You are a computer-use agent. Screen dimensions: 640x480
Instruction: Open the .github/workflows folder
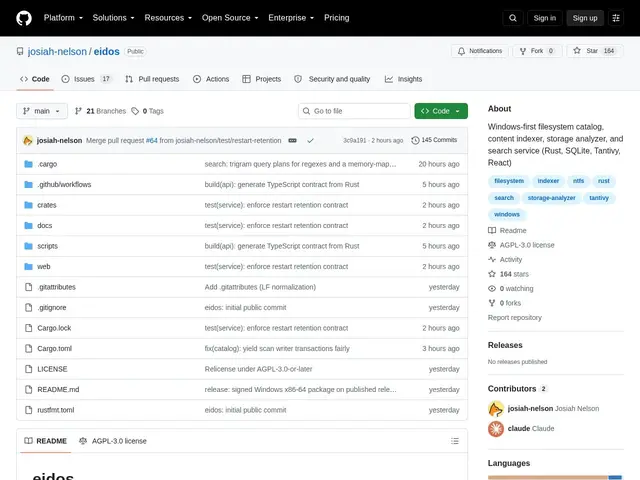tap(64, 184)
